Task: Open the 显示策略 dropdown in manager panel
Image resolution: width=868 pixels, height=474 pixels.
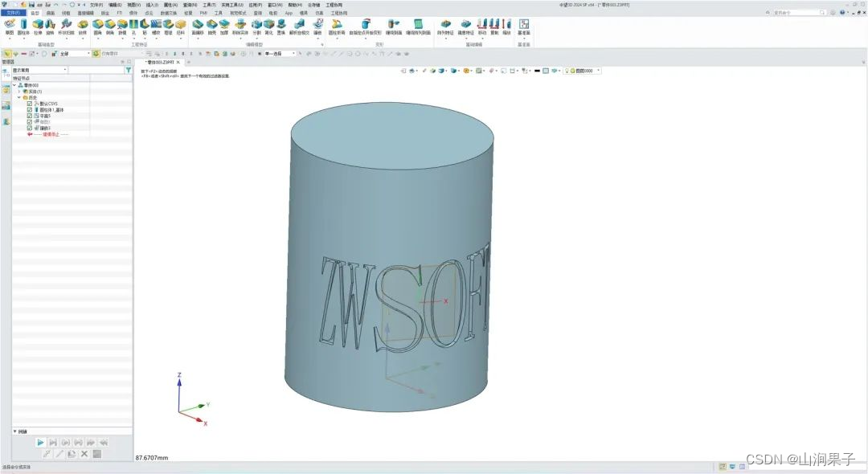Action: point(40,70)
